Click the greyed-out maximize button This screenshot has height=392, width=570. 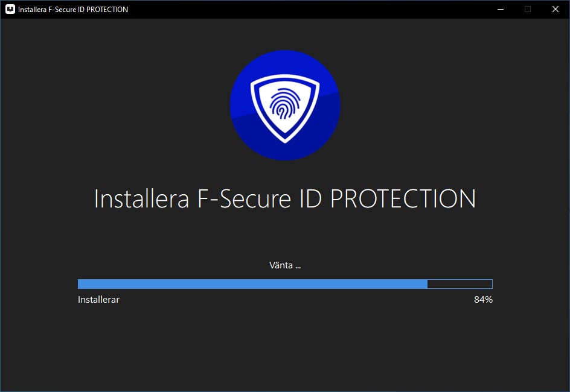[528, 9]
